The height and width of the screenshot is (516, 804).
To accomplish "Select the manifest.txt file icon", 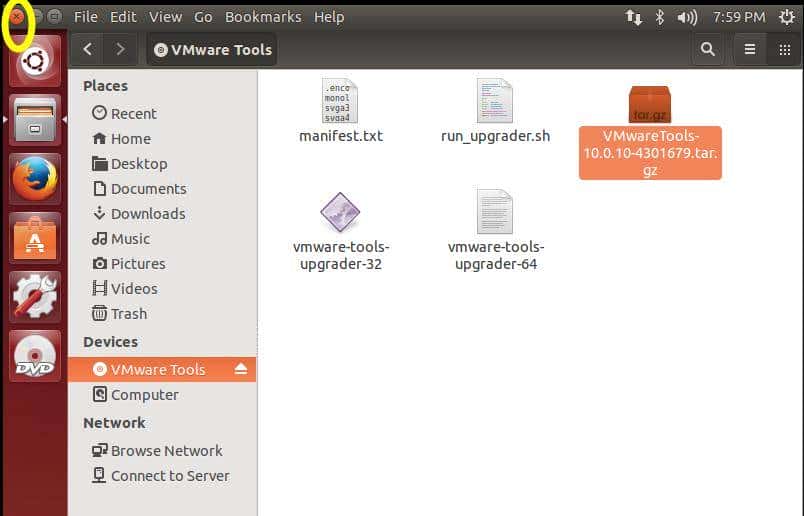I will 339,101.
